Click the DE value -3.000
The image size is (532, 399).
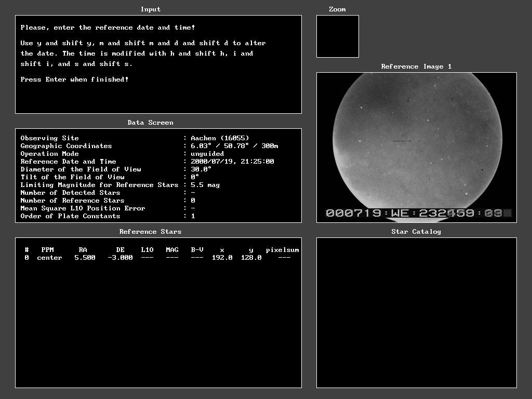(120, 258)
